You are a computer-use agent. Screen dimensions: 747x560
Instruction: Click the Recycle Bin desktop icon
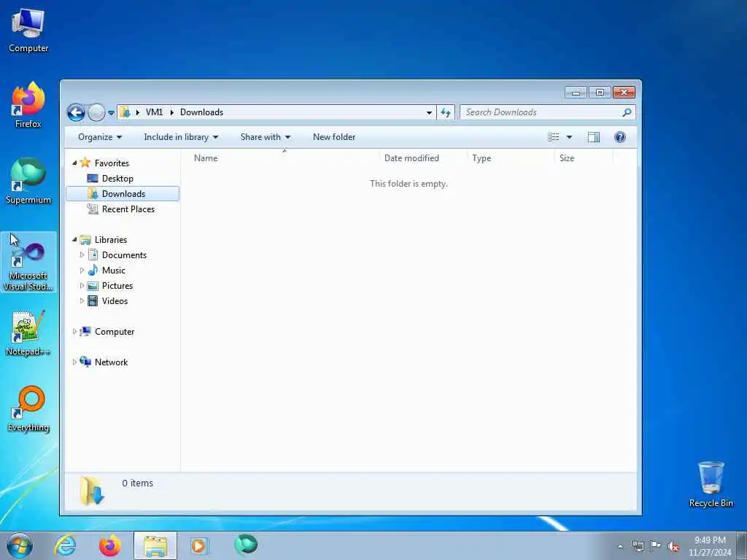click(711, 484)
